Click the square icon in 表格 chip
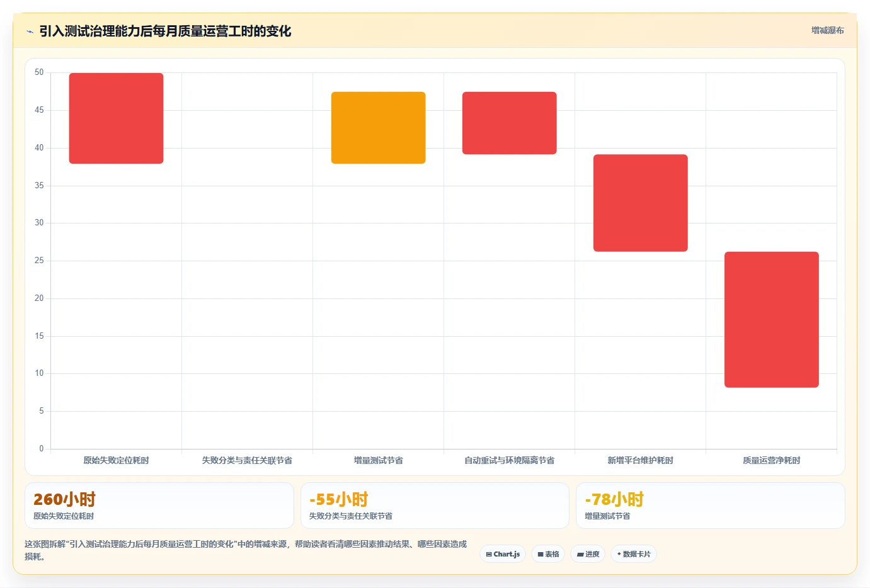 541,555
